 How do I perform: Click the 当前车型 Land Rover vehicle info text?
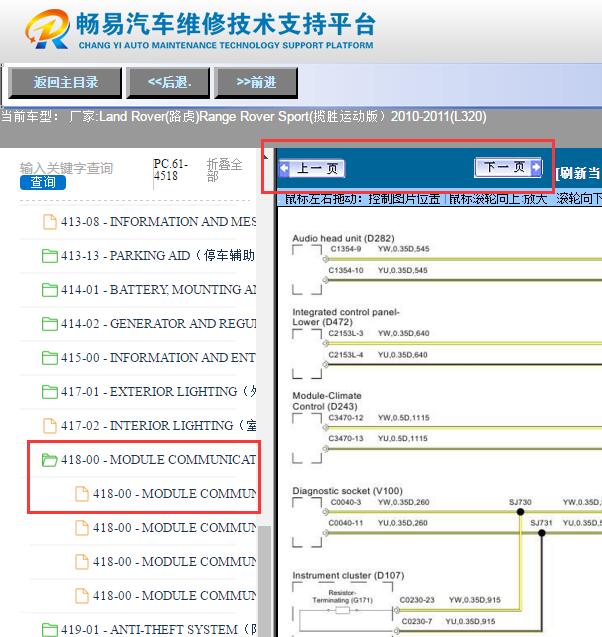click(244, 117)
